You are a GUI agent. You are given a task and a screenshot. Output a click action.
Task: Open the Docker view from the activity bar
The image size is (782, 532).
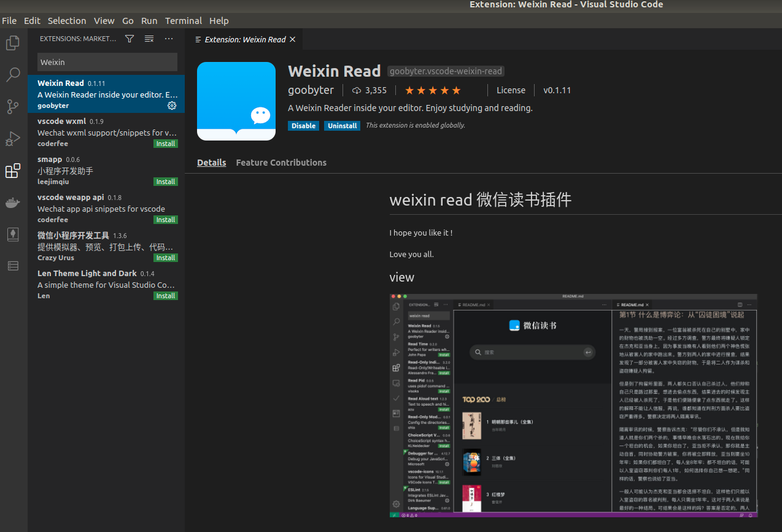coord(13,202)
